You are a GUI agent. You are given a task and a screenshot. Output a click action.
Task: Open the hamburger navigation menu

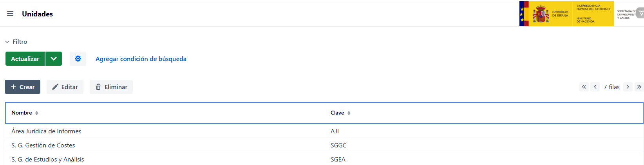10,14
